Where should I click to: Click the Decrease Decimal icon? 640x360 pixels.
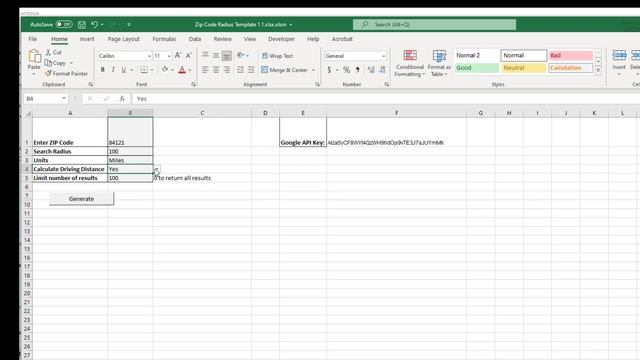coord(382,70)
